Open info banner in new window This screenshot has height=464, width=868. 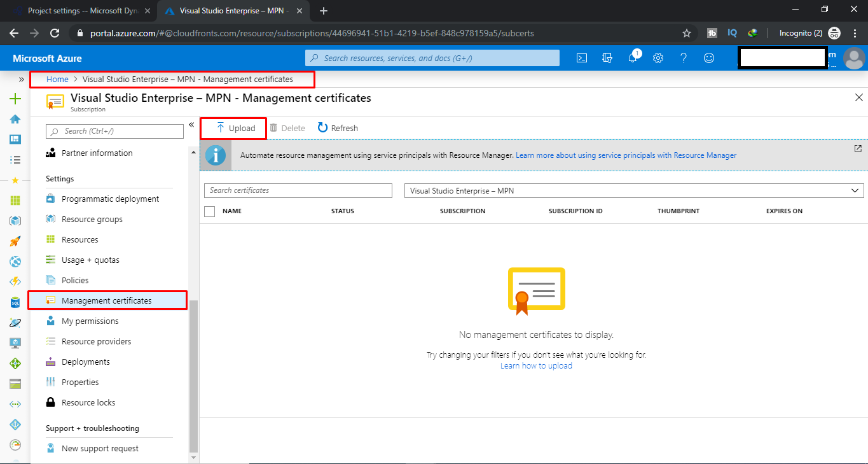pos(858,148)
